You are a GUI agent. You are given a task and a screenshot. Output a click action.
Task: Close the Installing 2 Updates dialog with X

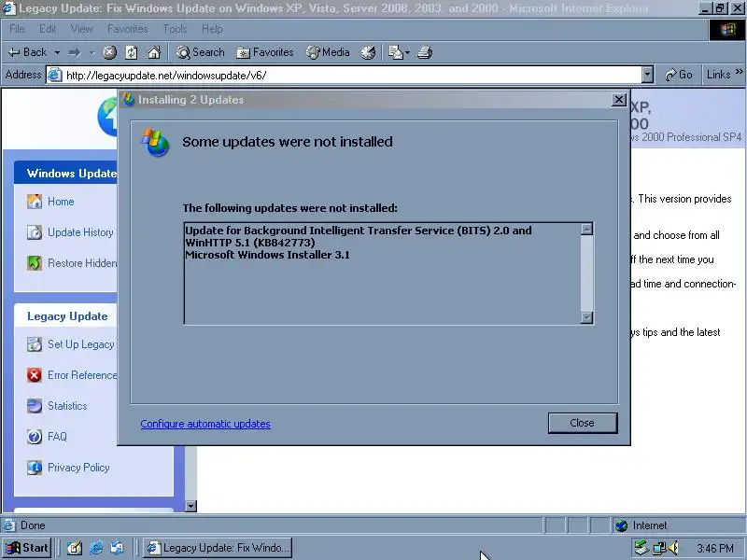618,100
